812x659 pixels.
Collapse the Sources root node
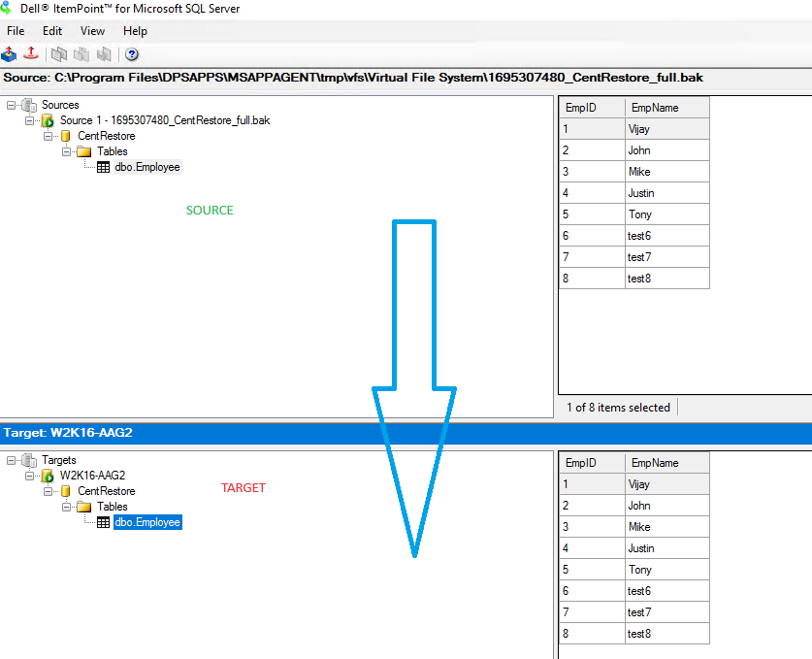coord(10,104)
